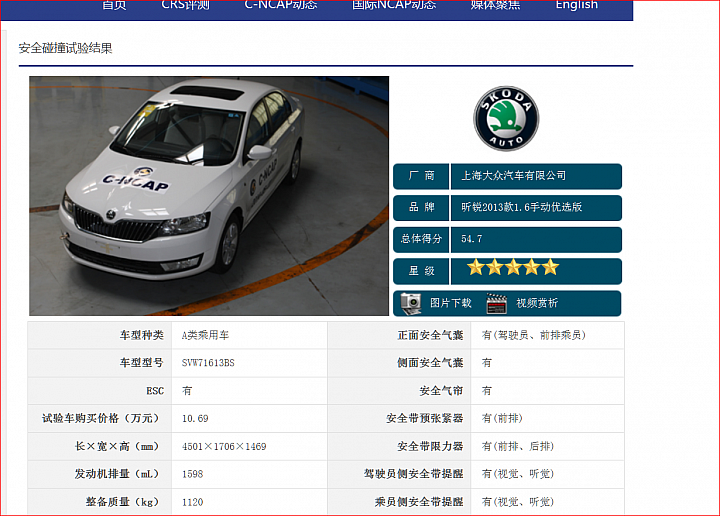The height and width of the screenshot is (516, 720).
Task: Open the 视频赏析 link
Action: [x=537, y=303]
